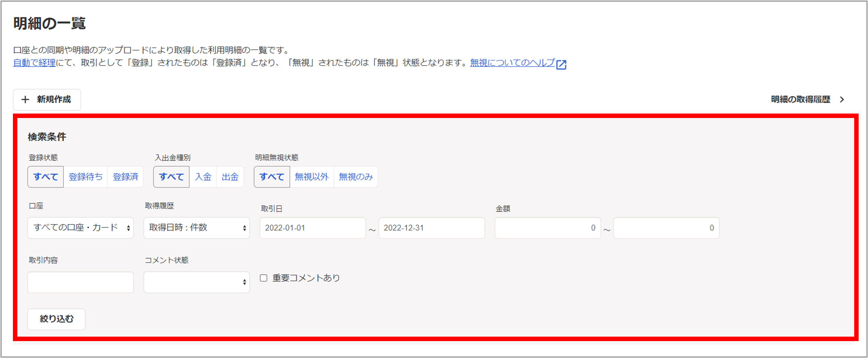
Task: Click the end date field 2022-12-31
Action: pyautogui.click(x=431, y=228)
